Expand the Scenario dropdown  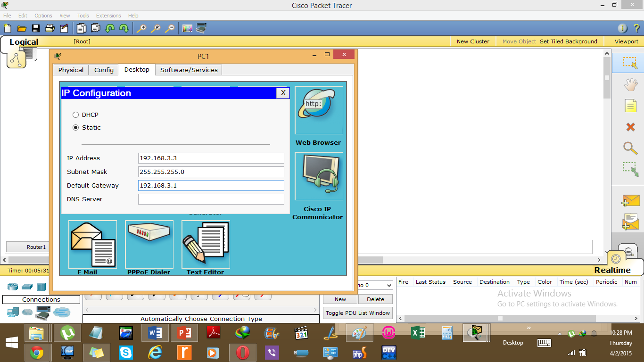389,285
